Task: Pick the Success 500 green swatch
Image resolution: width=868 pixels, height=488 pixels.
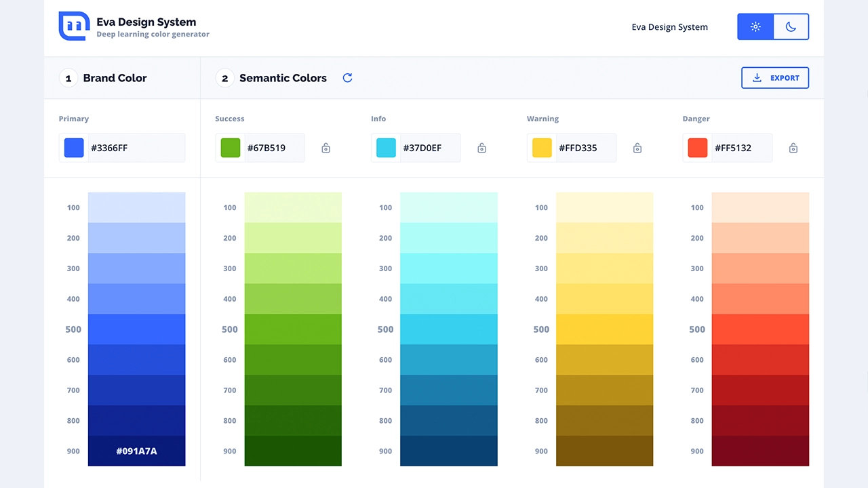Action: (x=293, y=329)
